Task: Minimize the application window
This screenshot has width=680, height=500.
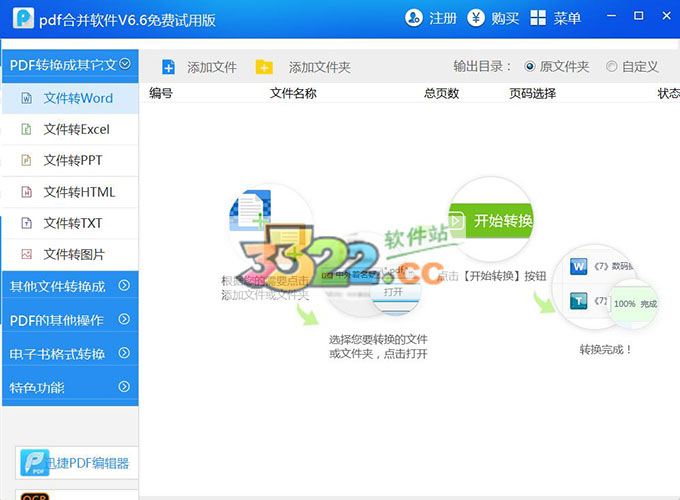Action: pyautogui.click(x=611, y=16)
